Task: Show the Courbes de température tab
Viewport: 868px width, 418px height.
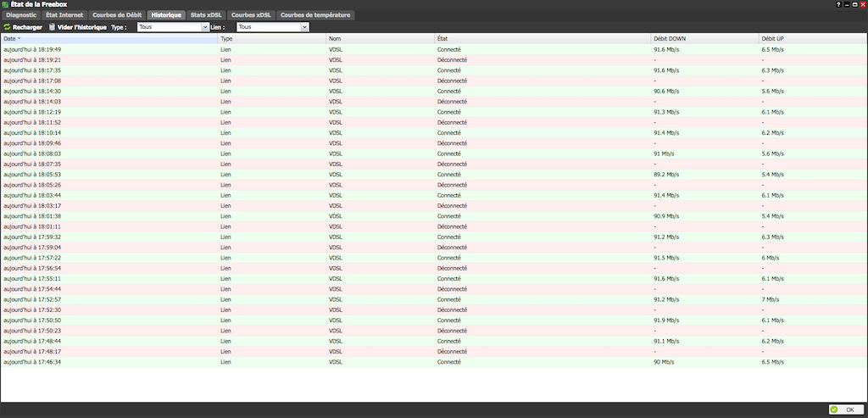Action: point(314,15)
